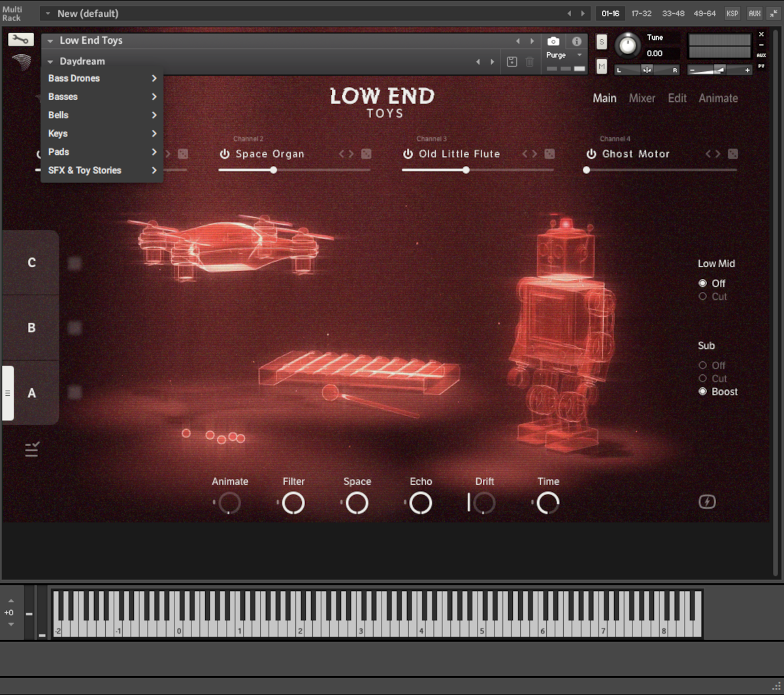Show rack page 33-48
784x695 pixels.
(673, 13)
